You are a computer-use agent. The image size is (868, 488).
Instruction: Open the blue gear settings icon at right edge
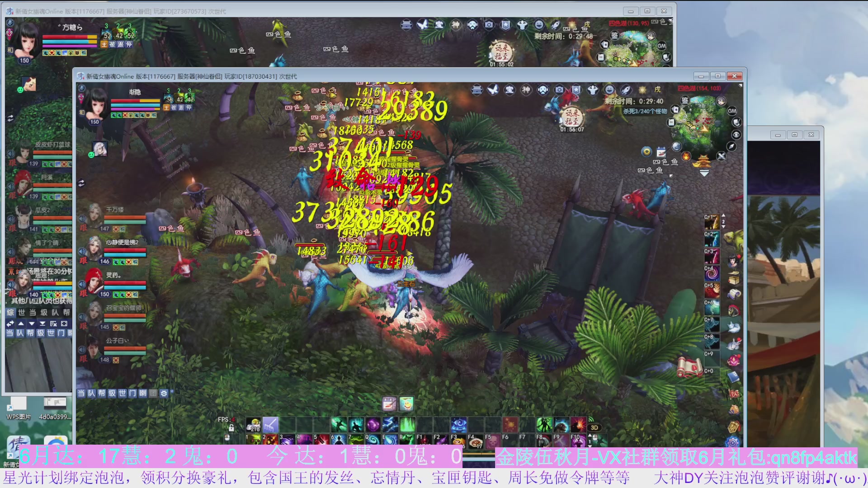point(733,441)
